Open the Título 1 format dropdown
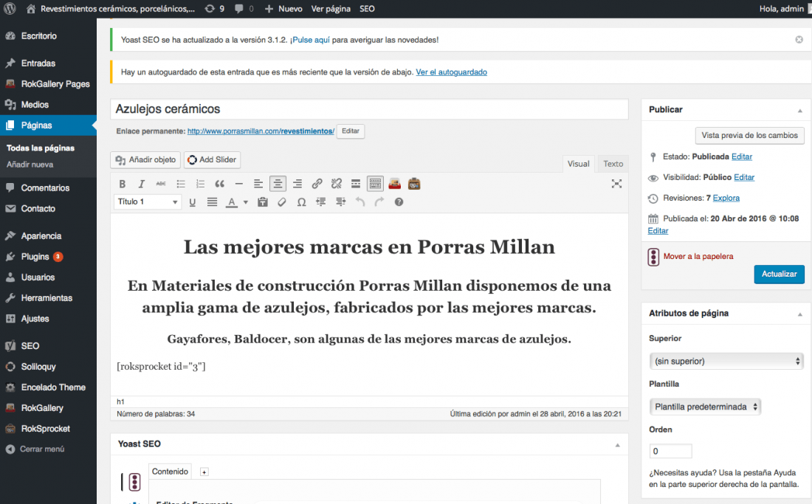The width and height of the screenshot is (812, 504). (148, 201)
